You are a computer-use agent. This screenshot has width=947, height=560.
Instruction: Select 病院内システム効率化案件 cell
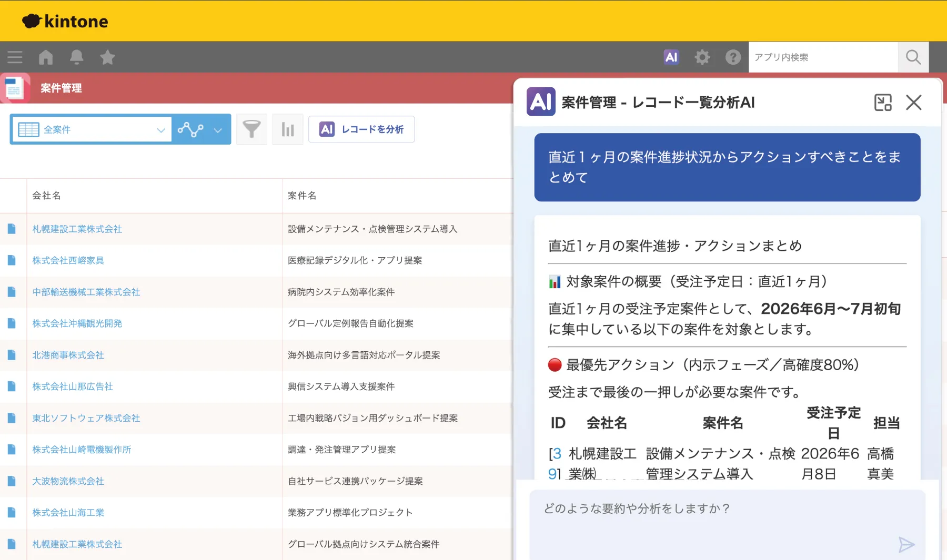(341, 292)
